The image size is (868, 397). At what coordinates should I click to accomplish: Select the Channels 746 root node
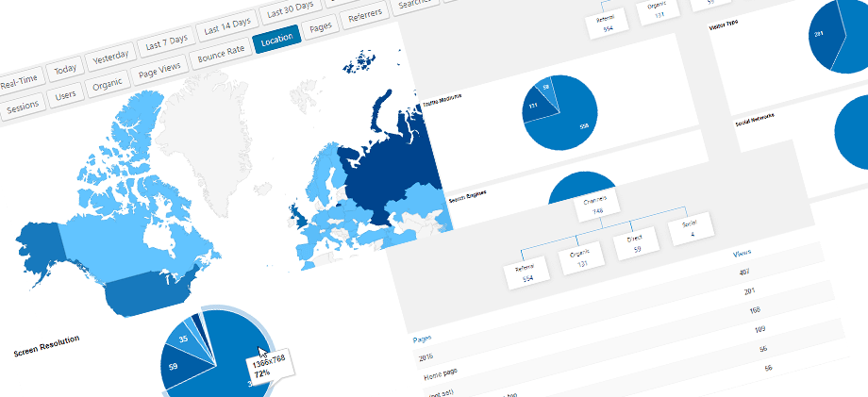tap(597, 204)
